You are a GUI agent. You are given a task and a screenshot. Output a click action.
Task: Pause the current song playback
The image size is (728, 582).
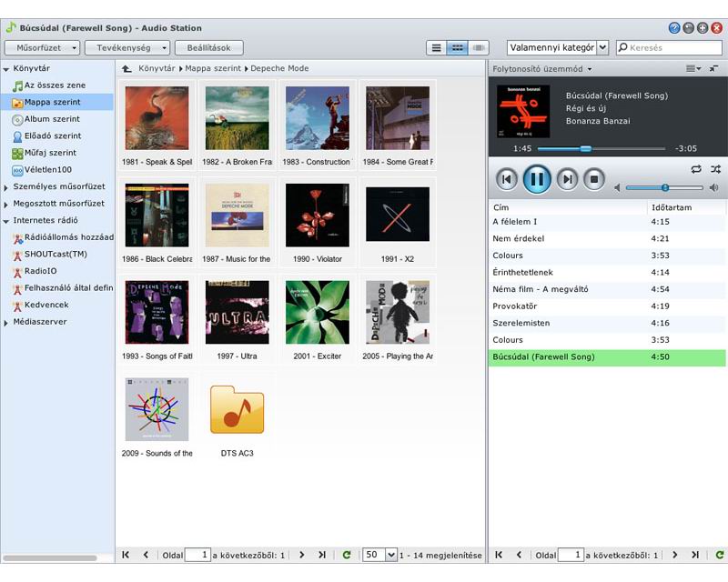pos(537,179)
